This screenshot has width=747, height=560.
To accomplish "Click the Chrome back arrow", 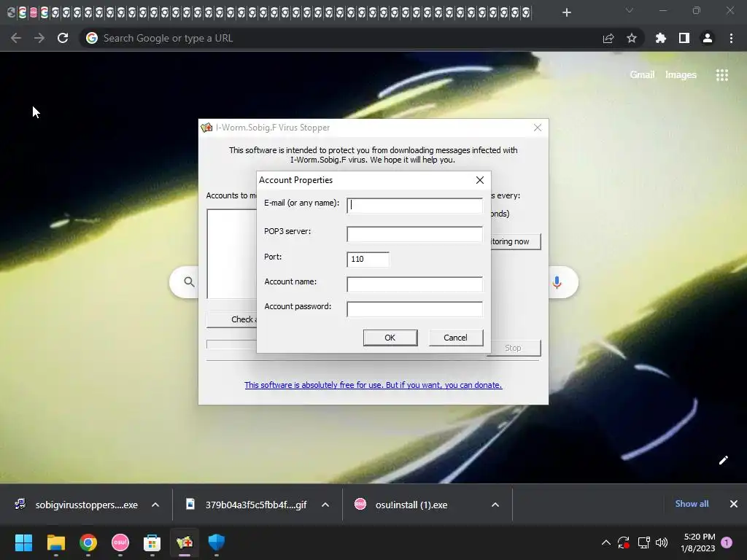I will 16,38.
